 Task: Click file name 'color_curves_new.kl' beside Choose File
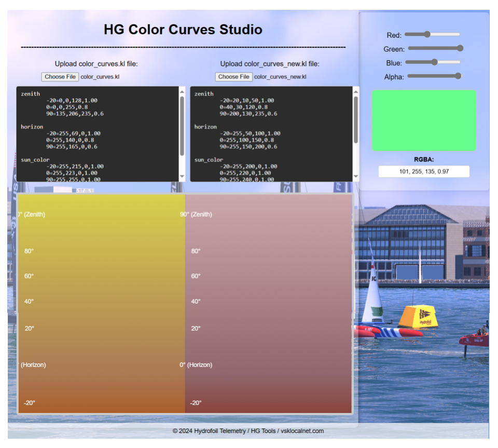coord(280,77)
